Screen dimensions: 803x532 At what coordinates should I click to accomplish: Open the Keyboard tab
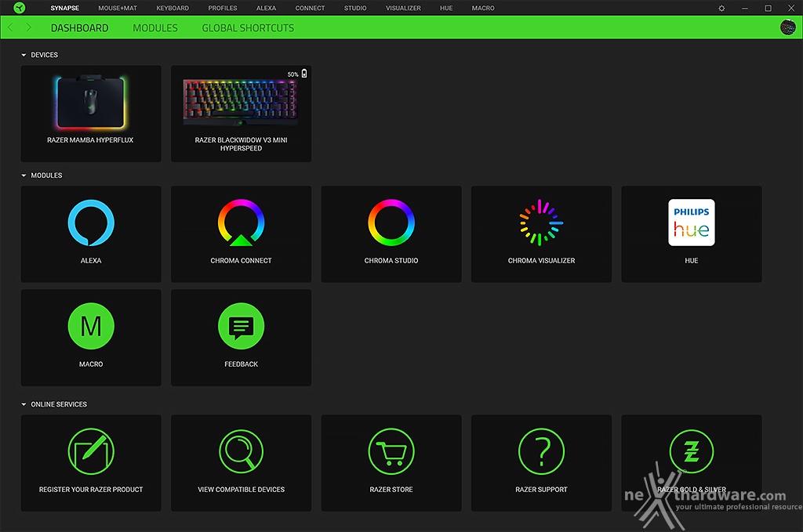pyautogui.click(x=173, y=8)
